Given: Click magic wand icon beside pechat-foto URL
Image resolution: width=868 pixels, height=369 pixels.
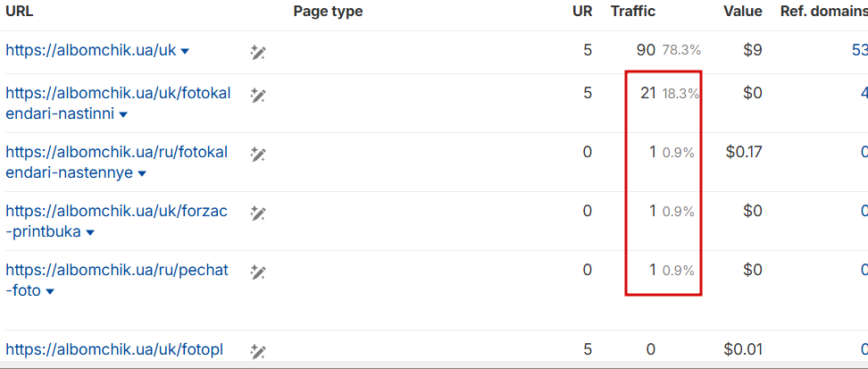Looking at the screenshot, I should pos(258,272).
